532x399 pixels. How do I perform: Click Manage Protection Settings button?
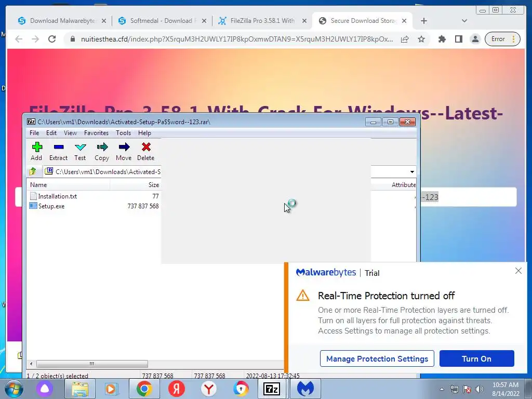377,358
